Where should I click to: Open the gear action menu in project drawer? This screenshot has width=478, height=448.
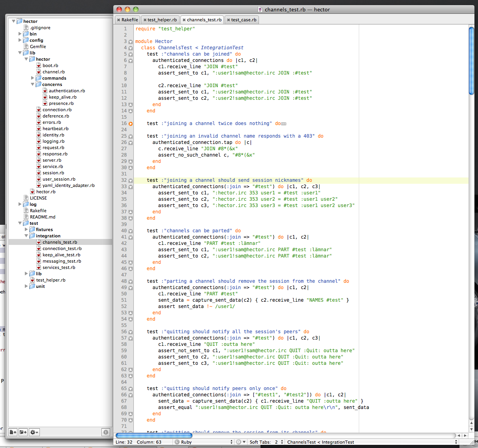pos(34,432)
